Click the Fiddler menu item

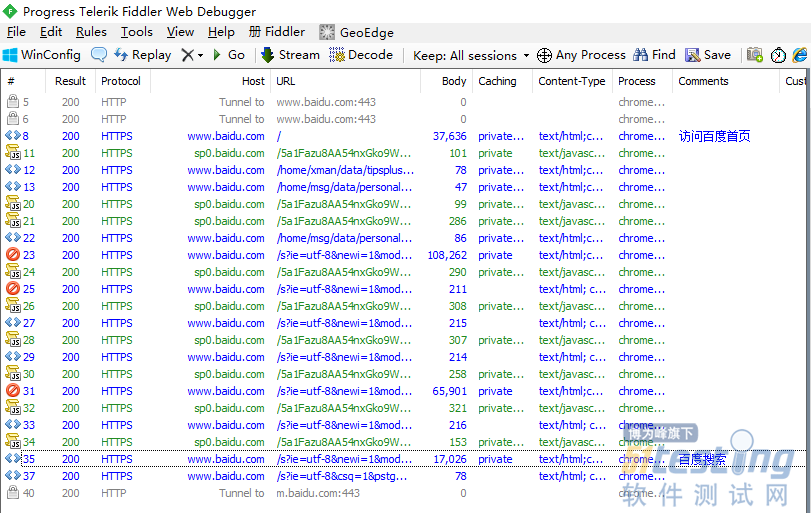277,32
